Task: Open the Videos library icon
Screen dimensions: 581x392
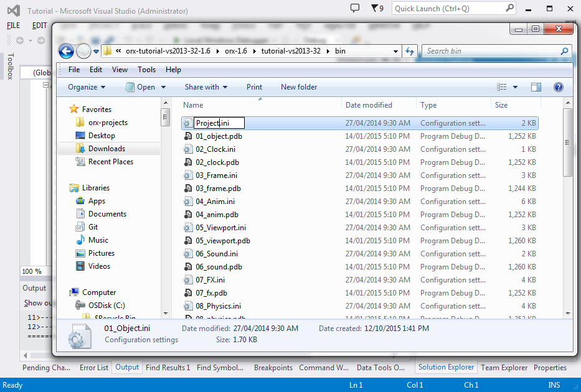Action: (x=80, y=266)
